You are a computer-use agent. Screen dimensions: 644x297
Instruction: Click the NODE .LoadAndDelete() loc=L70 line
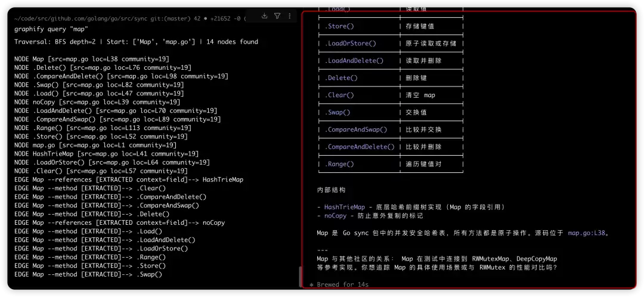116,110
